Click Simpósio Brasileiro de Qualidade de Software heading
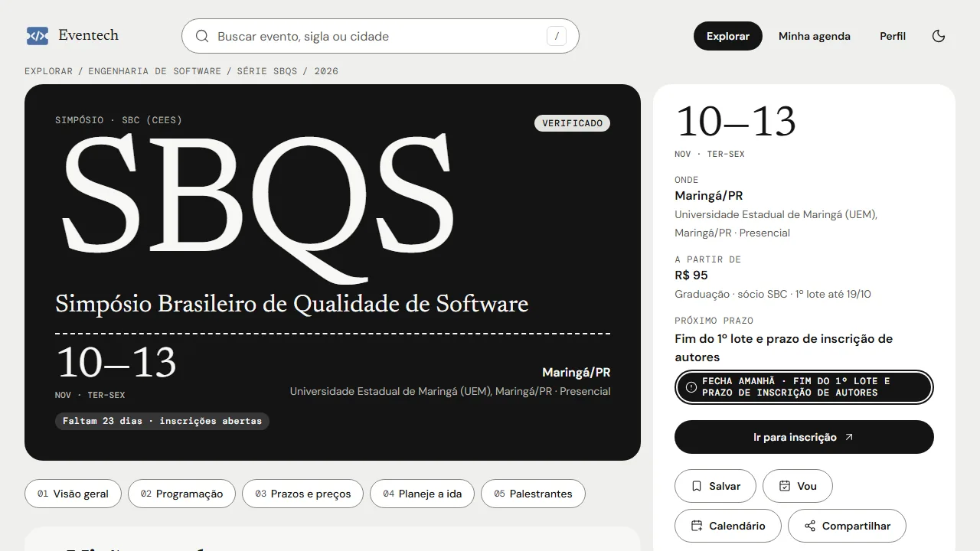Image resolution: width=980 pixels, height=551 pixels. 292,304
